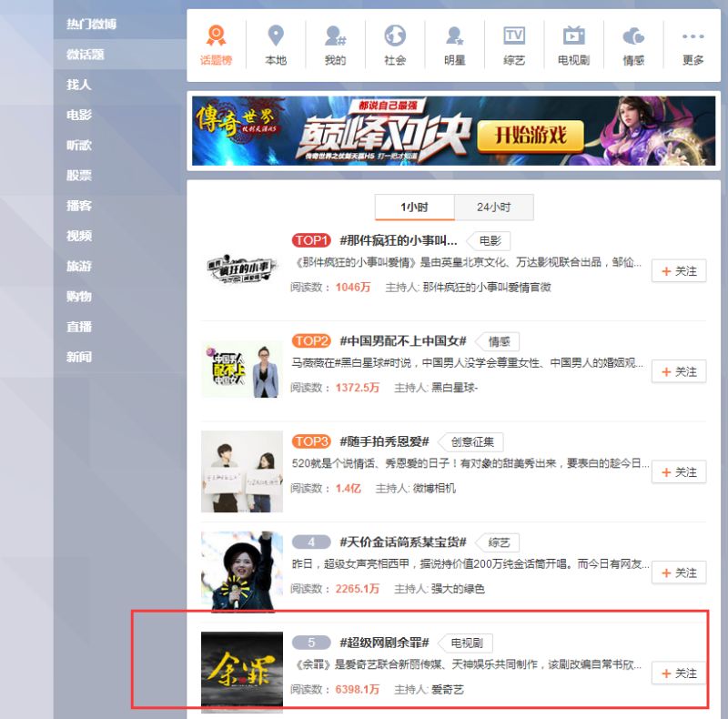
Task: Select the 本地 location pin icon
Action: click(275, 46)
